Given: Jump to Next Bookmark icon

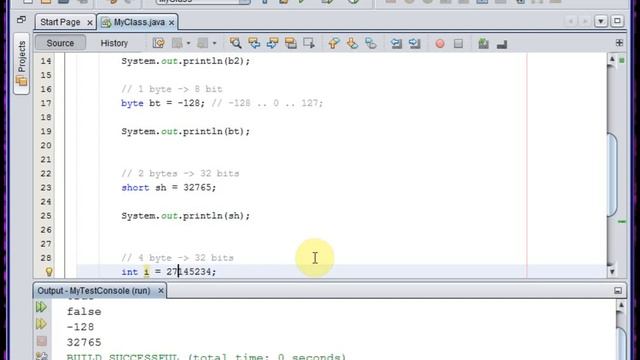Looking at the screenshot, I should [352, 43].
